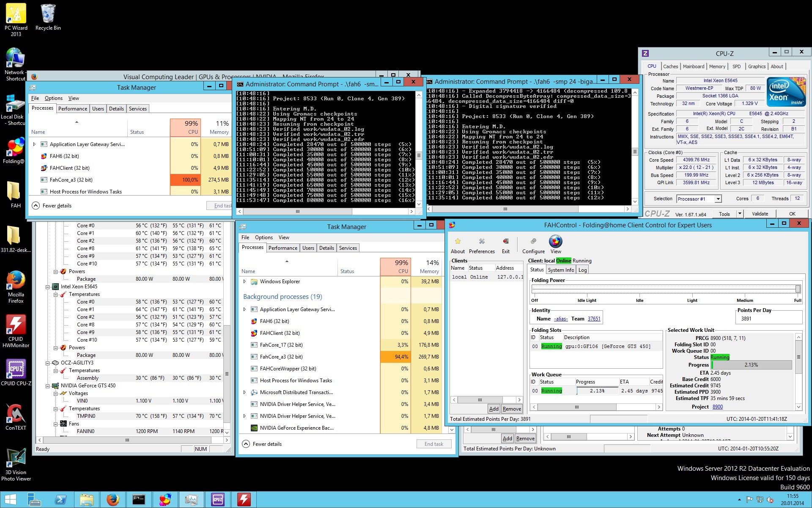Click the taskbar clock showing 11:55

(x=793, y=500)
